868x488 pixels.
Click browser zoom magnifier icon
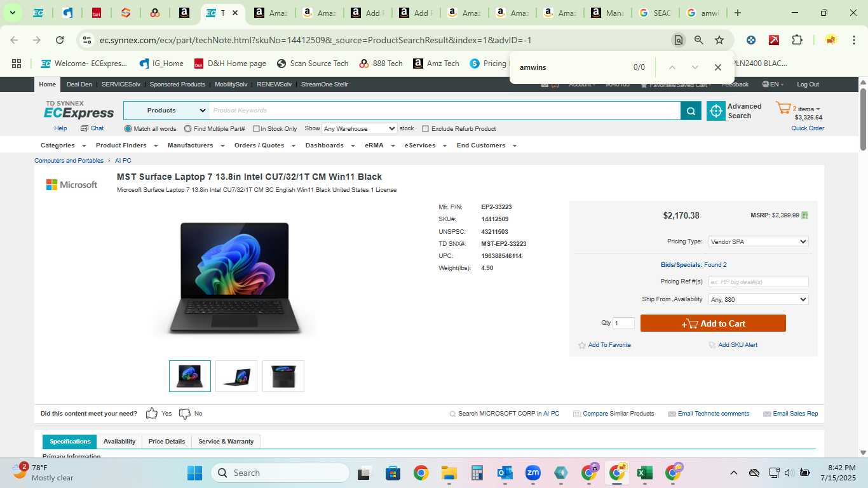pyautogui.click(x=699, y=40)
